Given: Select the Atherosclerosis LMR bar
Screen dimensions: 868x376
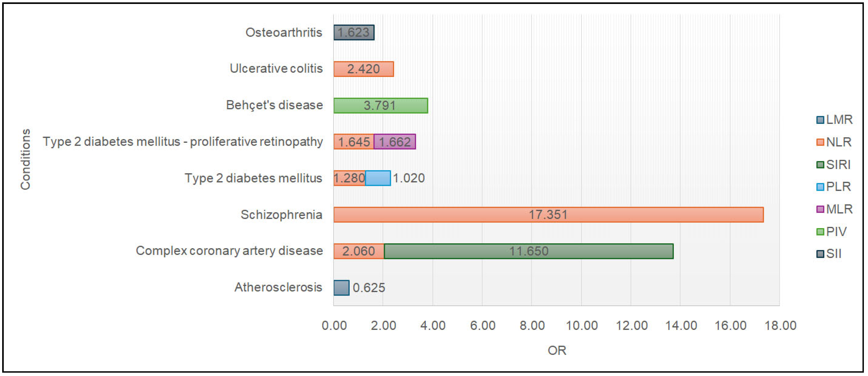Looking at the screenshot, I should click(x=341, y=288).
